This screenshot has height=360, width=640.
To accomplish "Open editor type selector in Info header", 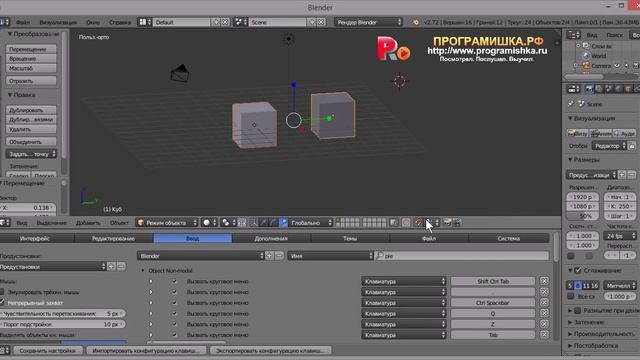I will click(x=4, y=22).
